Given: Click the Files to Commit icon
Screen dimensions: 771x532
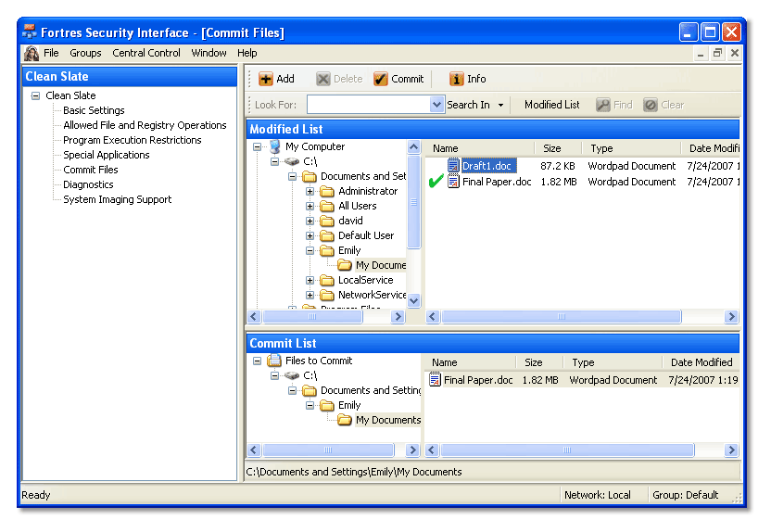Looking at the screenshot, I should [274, 361].
